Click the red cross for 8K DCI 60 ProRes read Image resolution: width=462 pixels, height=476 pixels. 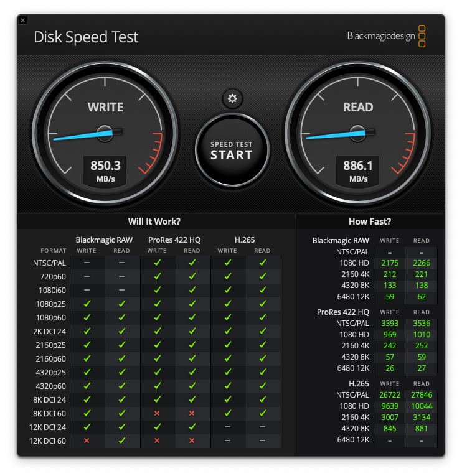[192, 413]
